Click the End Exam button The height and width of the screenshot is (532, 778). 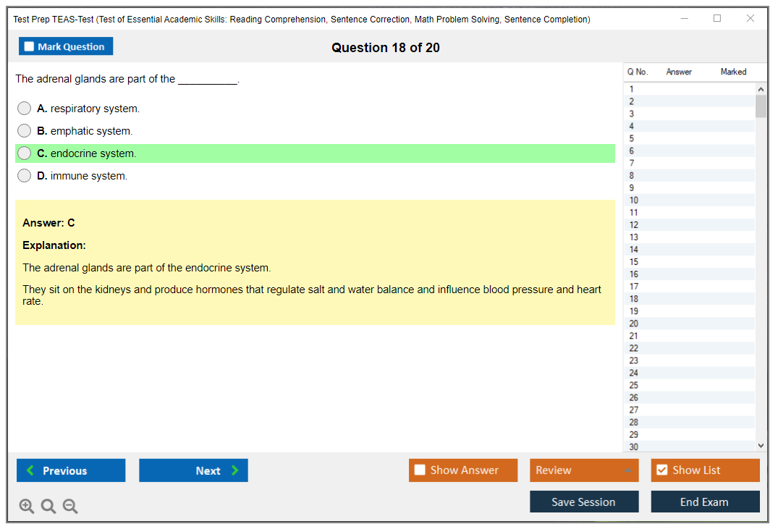tap(704, 502)
